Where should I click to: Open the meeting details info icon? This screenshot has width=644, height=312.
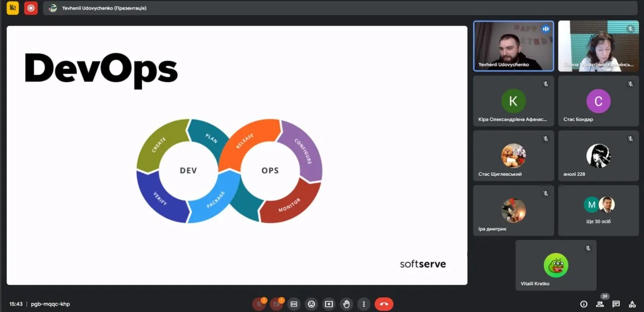(x=584, y=304)
